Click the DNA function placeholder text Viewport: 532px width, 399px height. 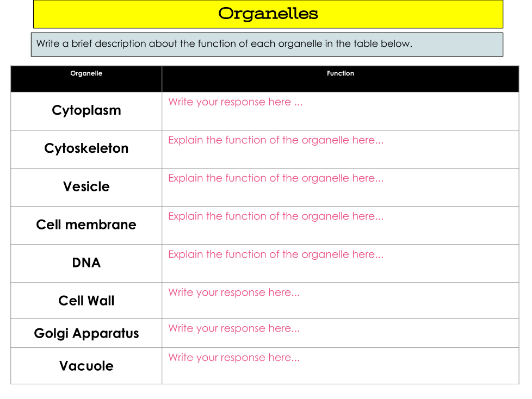pos(276,254)
